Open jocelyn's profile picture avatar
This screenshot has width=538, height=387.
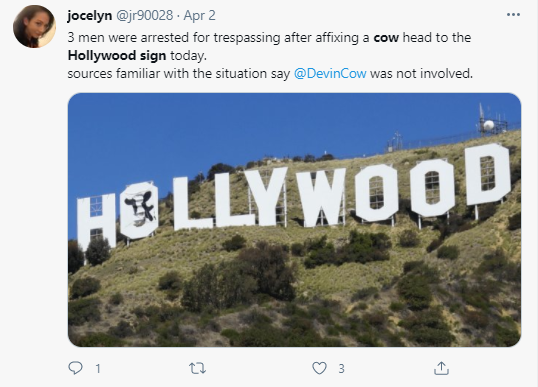(x=34, y=26)
